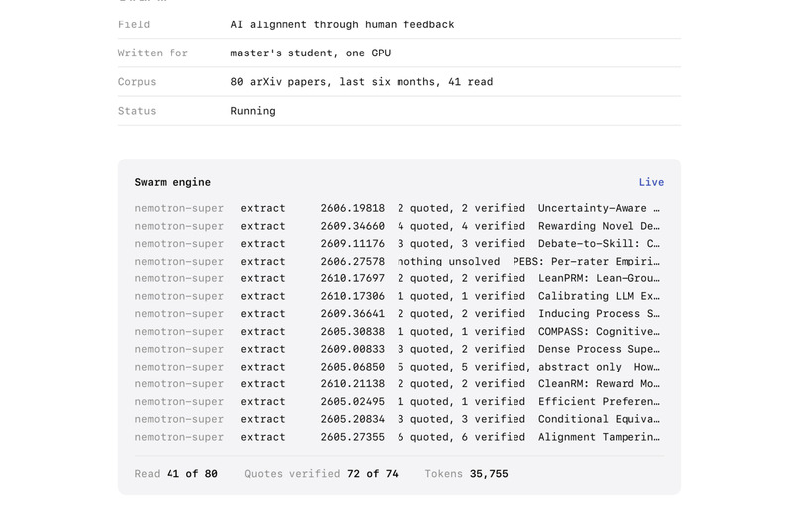799x532 pixels.
Task: Select the Swarm engine heading
Action: [172, 182]
